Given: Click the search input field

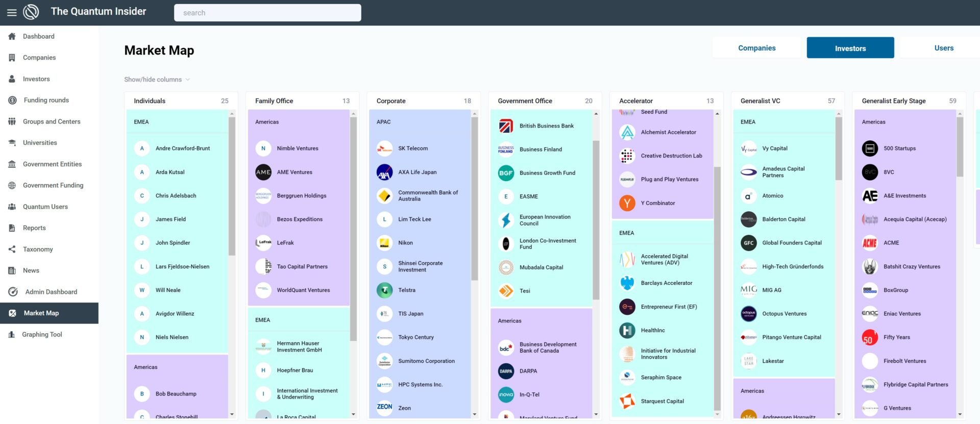Looking at the screenshot, I should point(267,13).
